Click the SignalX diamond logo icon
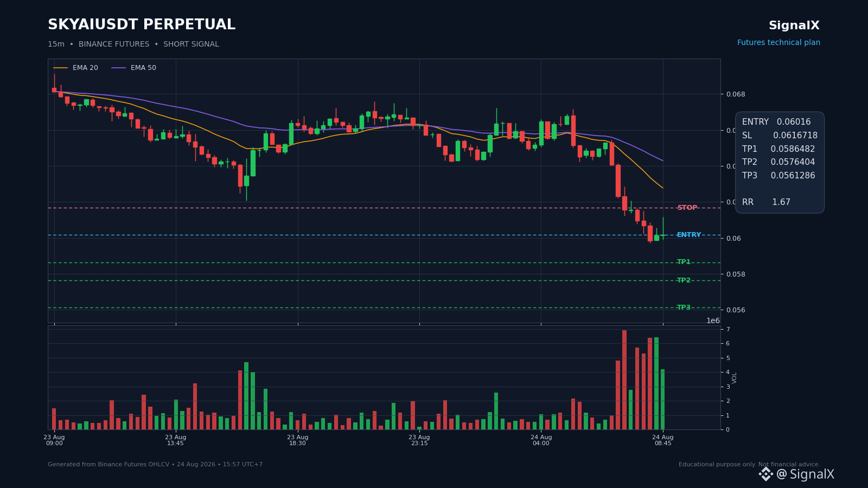This screenshot has width=868, height=488. pos(765,474)
